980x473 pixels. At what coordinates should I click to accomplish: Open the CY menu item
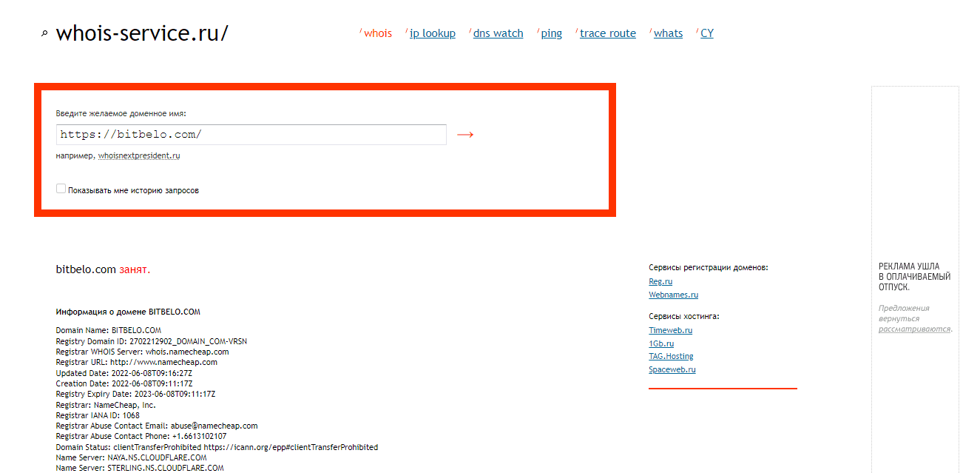pyautogui.click(x=706, y=33)
